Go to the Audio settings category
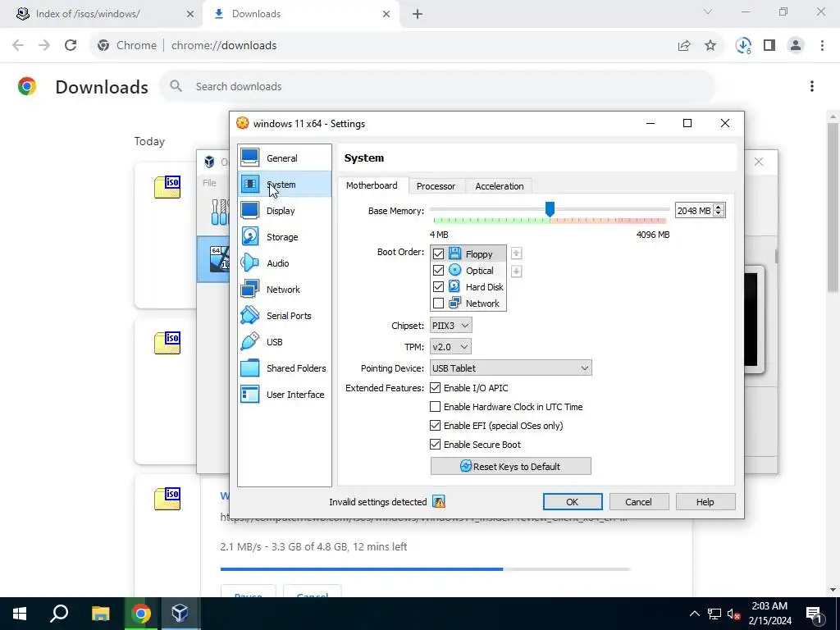 tap(285, 263)
